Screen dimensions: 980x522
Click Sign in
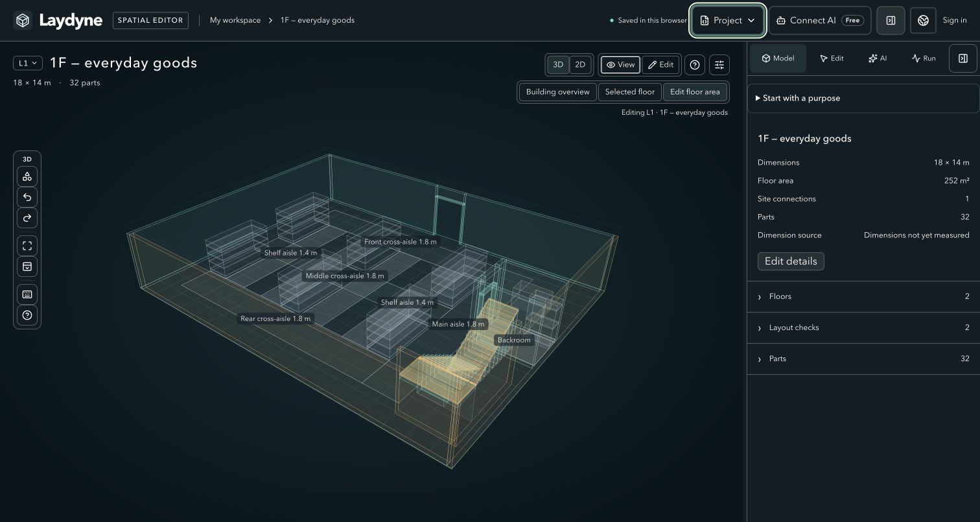point(955,21)
